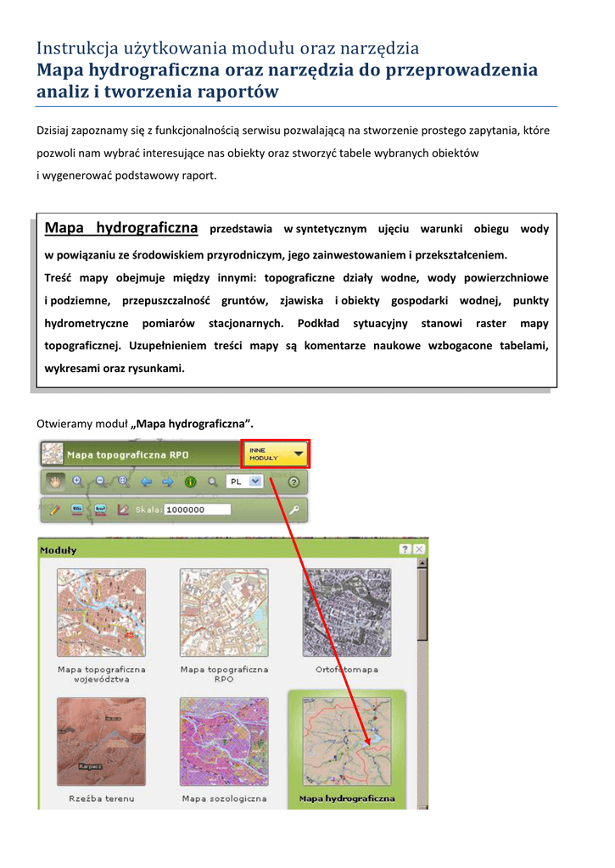This screenshot has width=615, height=868.
Task: Expand the Inne Moduły dropdown
Action: coord(276,453)
